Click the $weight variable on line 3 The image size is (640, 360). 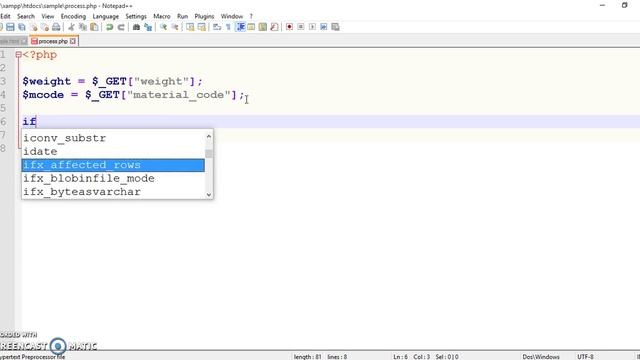pyautogui.click(x=47, y=81)
